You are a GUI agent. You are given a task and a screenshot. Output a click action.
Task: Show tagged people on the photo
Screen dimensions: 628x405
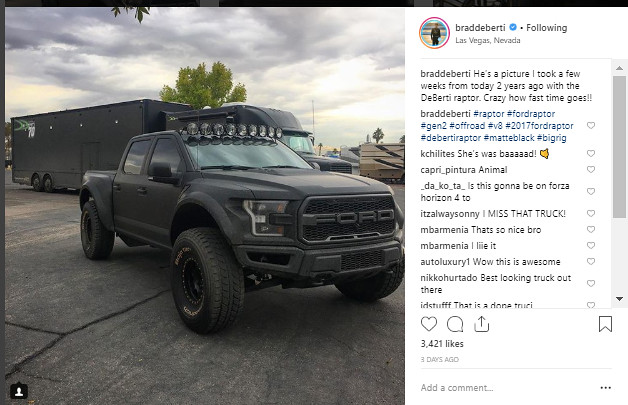19,391
